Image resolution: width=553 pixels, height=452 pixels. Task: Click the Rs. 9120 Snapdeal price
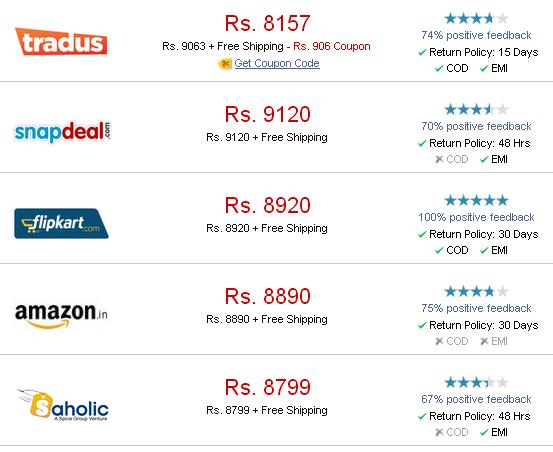[x=267, y=114]
